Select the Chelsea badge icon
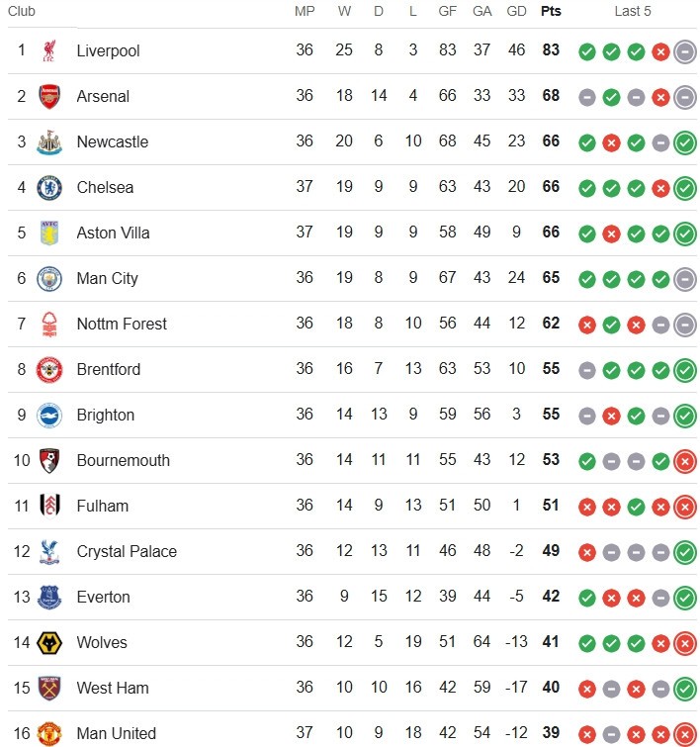This screenshot has height=747, width=700. click(x=49, y=187)
